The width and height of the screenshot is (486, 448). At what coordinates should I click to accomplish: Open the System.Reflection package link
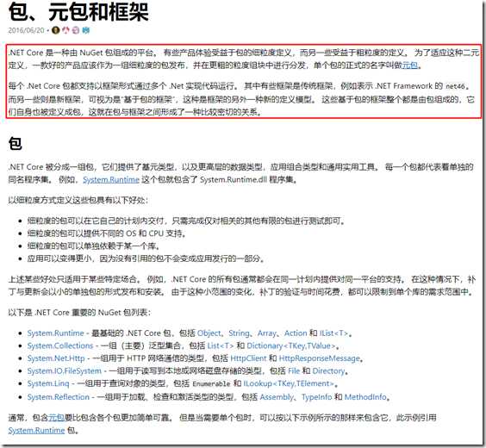(x=58, y=397)
